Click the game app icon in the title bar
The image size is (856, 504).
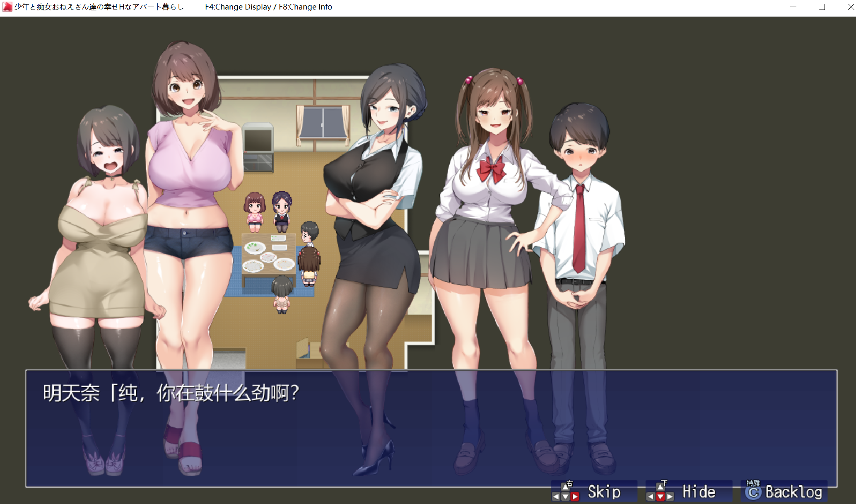coord(7,7)
